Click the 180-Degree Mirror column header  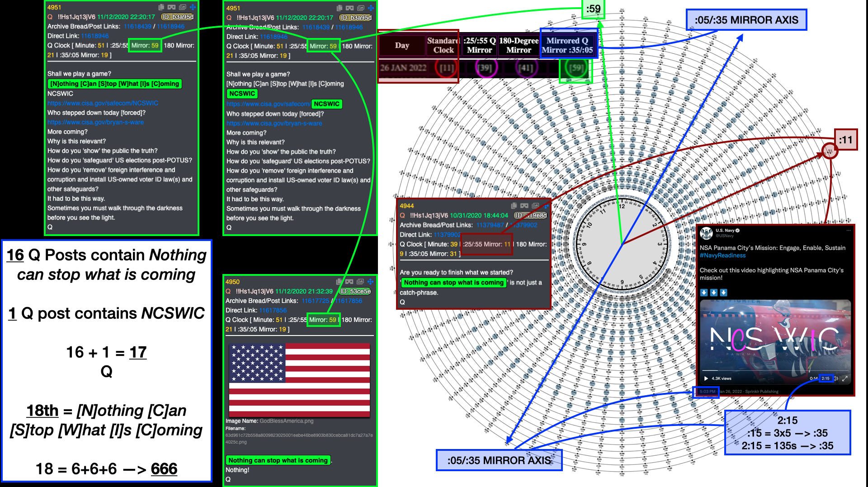click(519, 45)
